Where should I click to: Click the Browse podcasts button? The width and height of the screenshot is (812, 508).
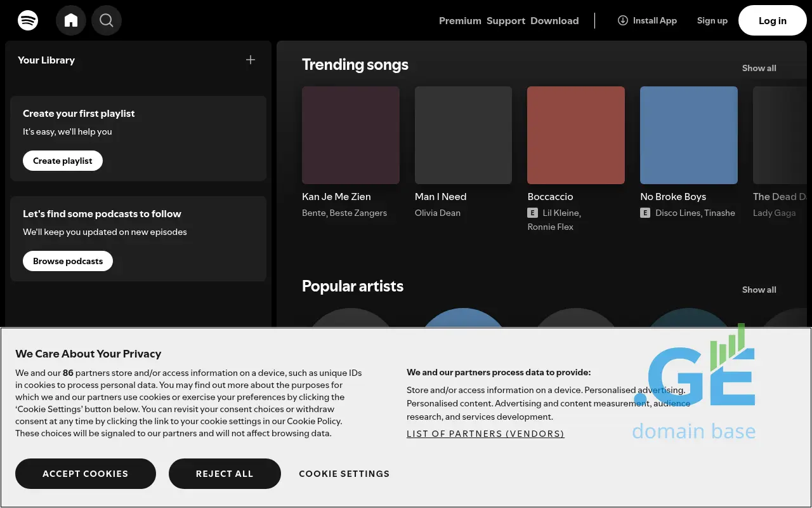(x=68, y=261)
